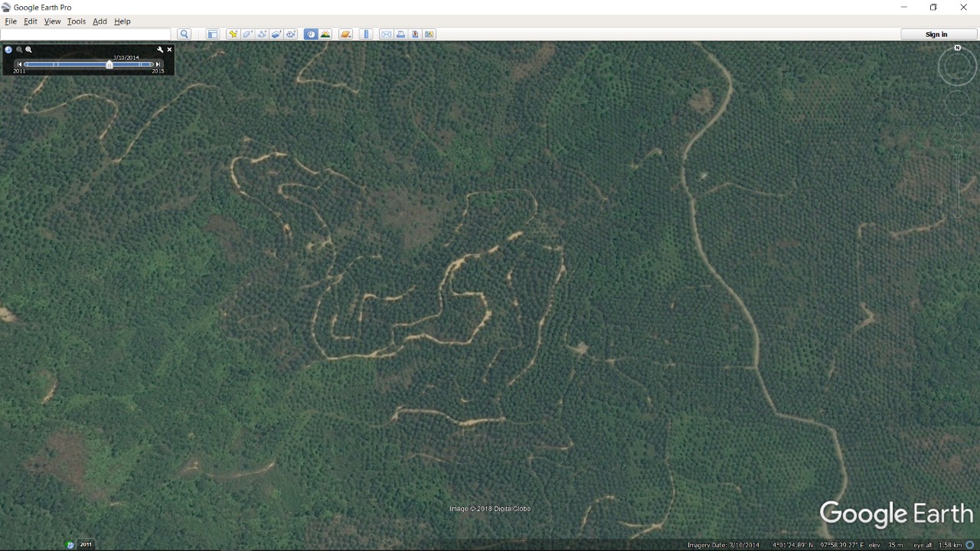Viewport: 980px width, 551px height.
Task: Click into the search input field
Action: [86, 34]
